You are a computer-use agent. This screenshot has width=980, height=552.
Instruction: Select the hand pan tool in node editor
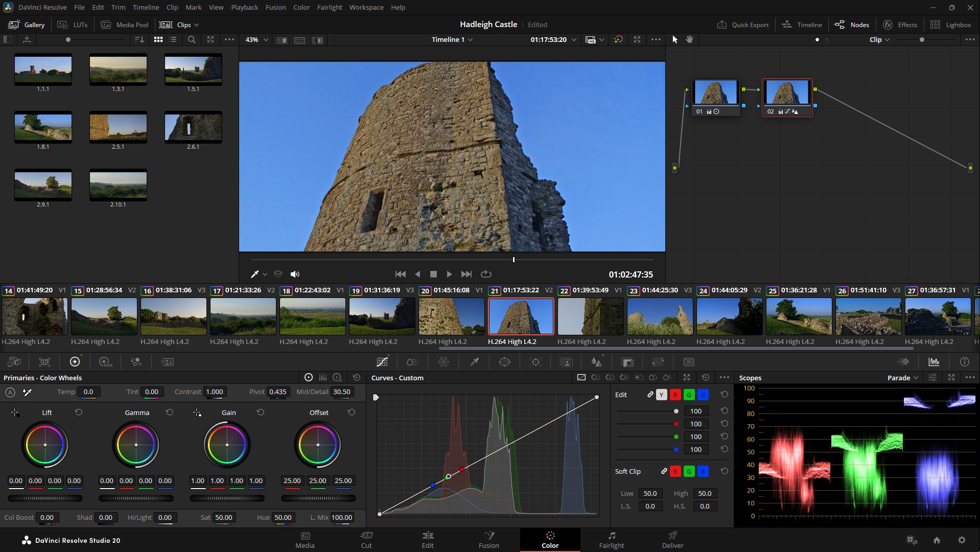[689, 39]
